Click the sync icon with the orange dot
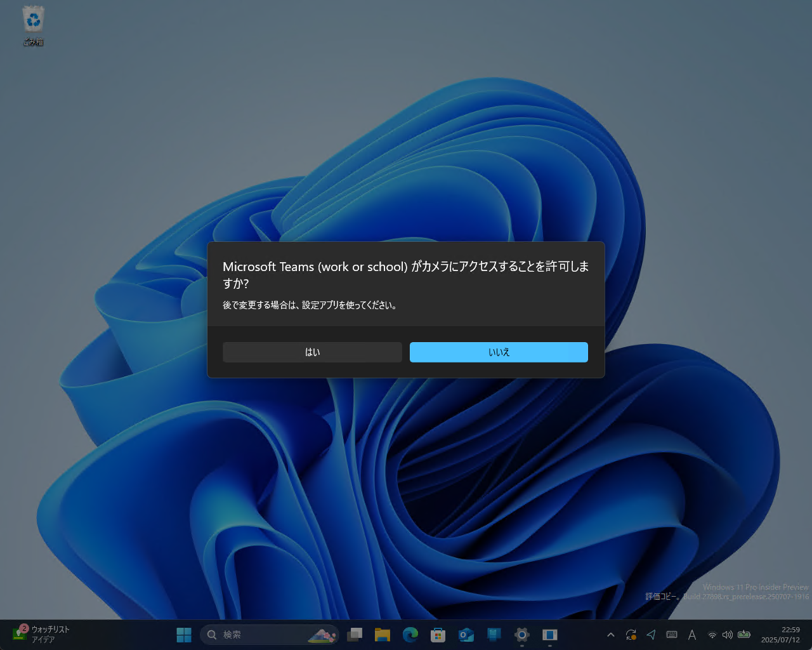Image resolution: width=812 pixels, height=650 pixels. coord(631,635)
